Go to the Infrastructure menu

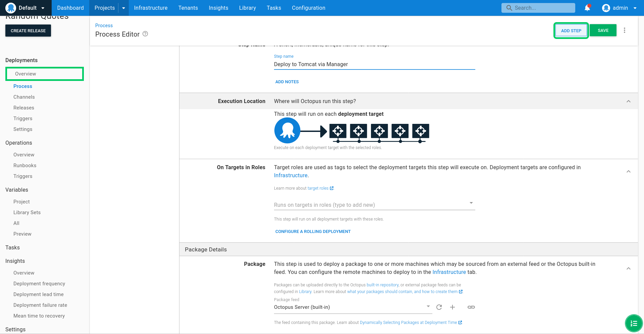pyautogui.click(x=151, y=8)
